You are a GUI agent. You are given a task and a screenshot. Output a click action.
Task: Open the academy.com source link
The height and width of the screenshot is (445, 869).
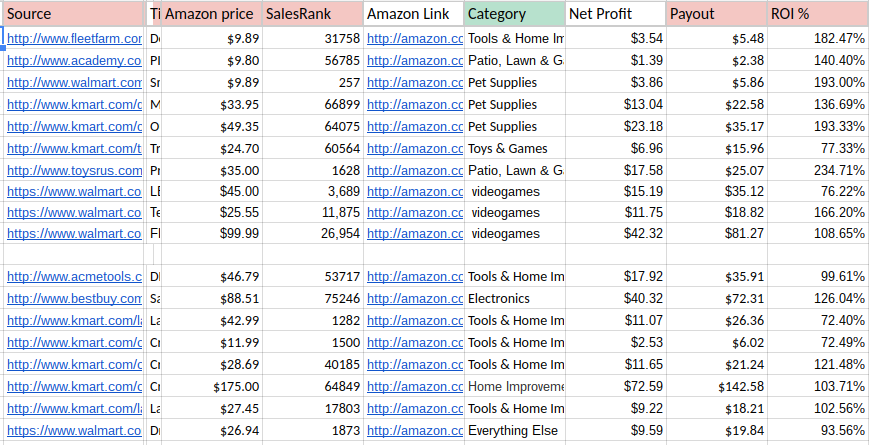click(74, 61)
